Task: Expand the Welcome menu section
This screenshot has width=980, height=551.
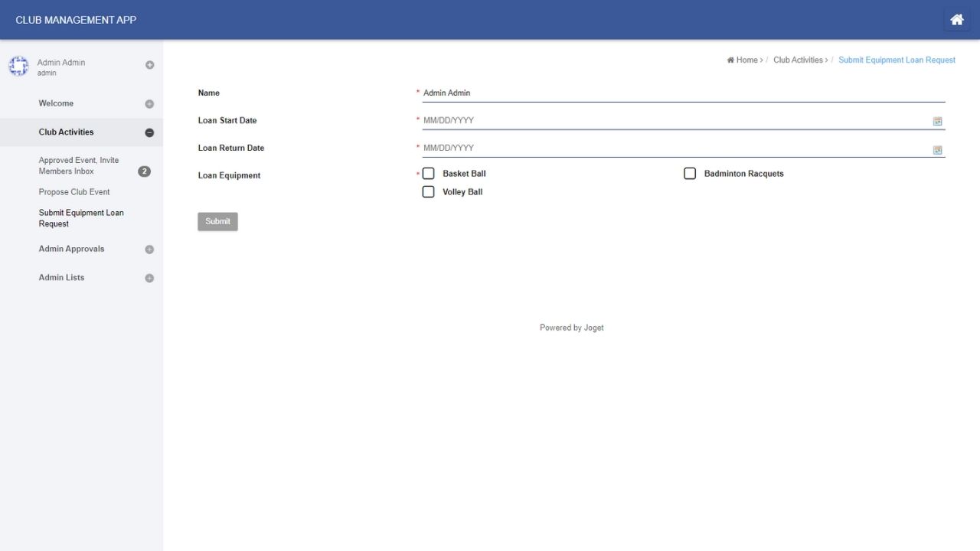Action: (x=149, y=104)
